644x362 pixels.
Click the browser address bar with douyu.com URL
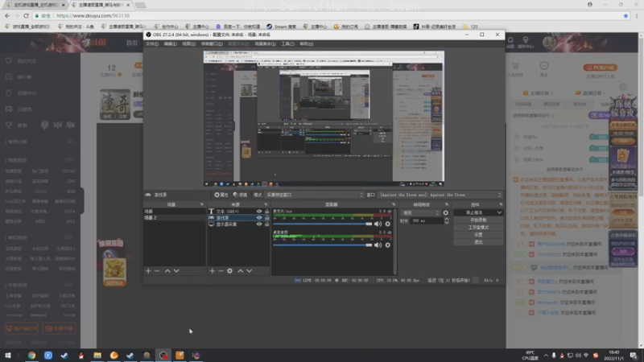[328, 15]
